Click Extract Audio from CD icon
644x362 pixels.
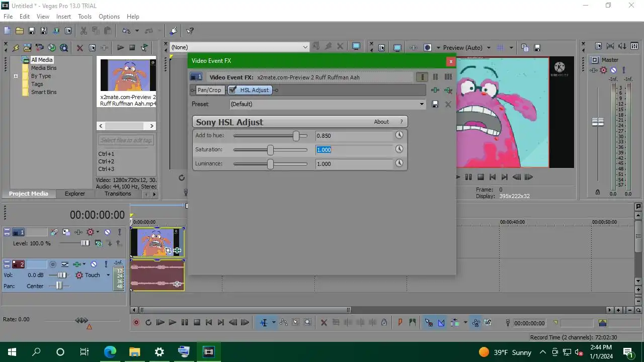pos(52,48)
